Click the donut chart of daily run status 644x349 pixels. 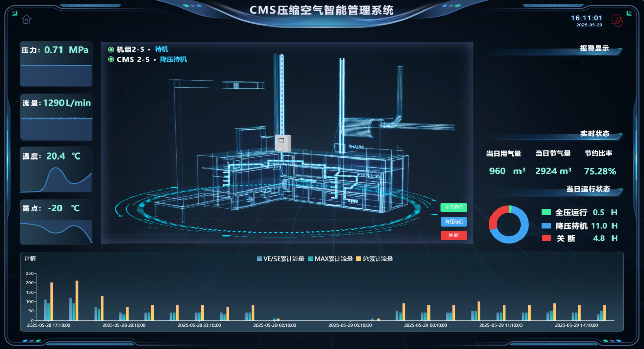pyautogui.click(x=509, y=225)
